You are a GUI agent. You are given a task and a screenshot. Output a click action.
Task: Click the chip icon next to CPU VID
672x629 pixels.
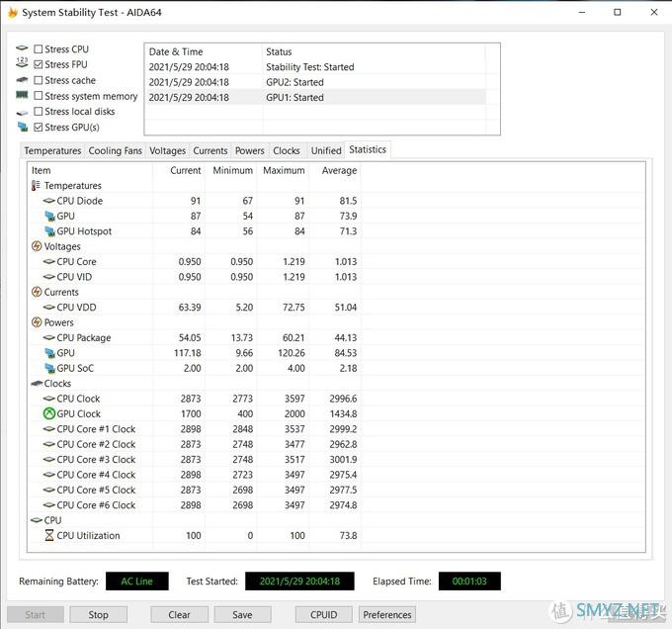pos(48,277)
